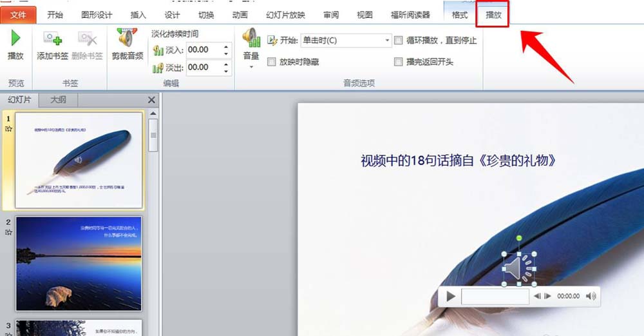This screenshot has height=336, width=644.
Task: Decrease fade-in duration with down arrow
Action: point(226,54)
